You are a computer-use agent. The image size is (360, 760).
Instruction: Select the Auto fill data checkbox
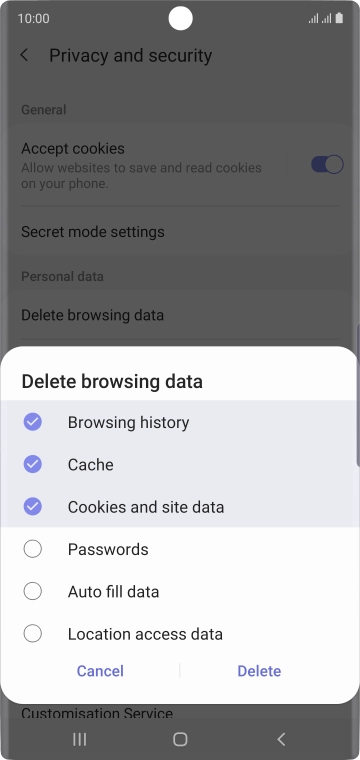(32, 591)
